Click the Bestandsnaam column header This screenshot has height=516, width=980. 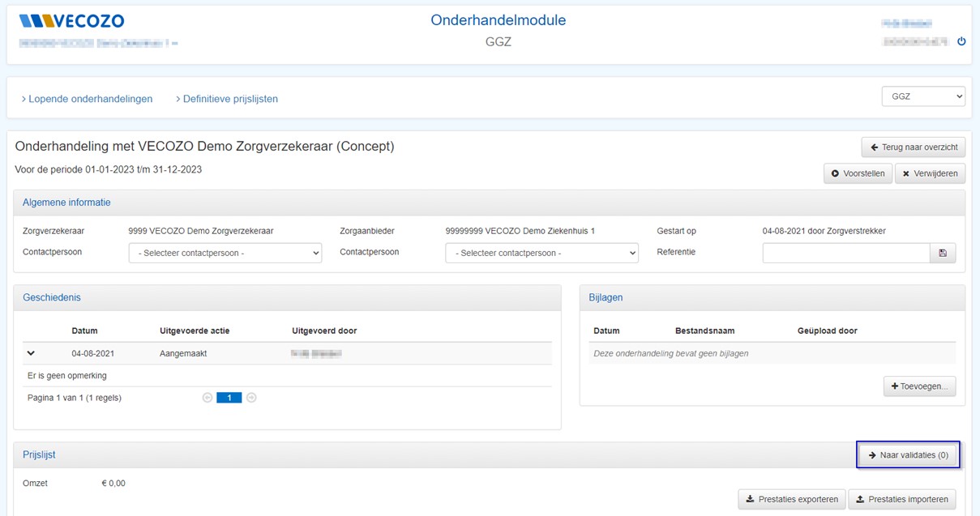(704, 330)
